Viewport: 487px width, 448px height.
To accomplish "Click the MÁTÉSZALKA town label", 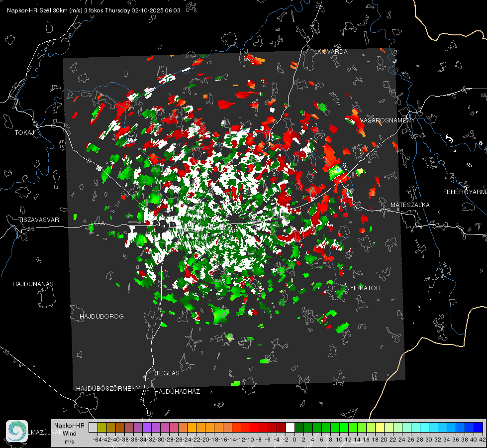I will tap(410, 205).
